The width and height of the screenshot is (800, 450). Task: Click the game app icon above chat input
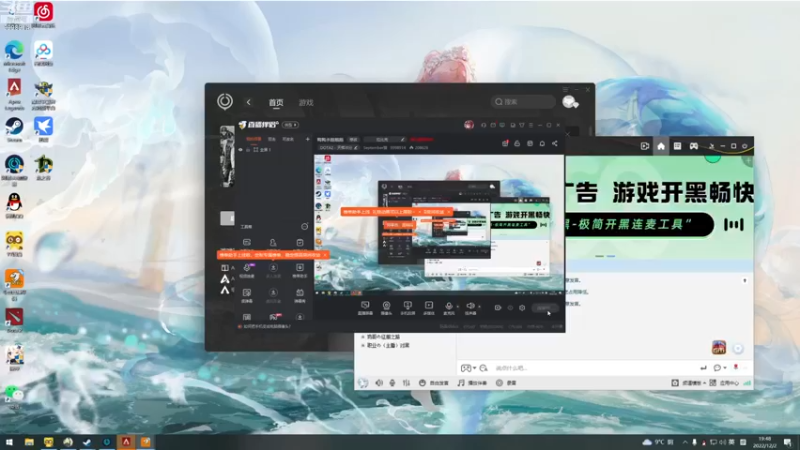pyautogui.click(x=719, y=347)
